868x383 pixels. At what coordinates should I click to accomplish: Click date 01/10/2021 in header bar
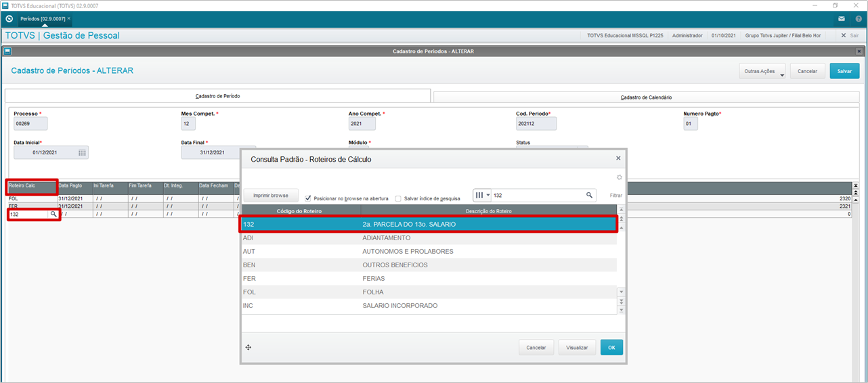coord(724,35)
